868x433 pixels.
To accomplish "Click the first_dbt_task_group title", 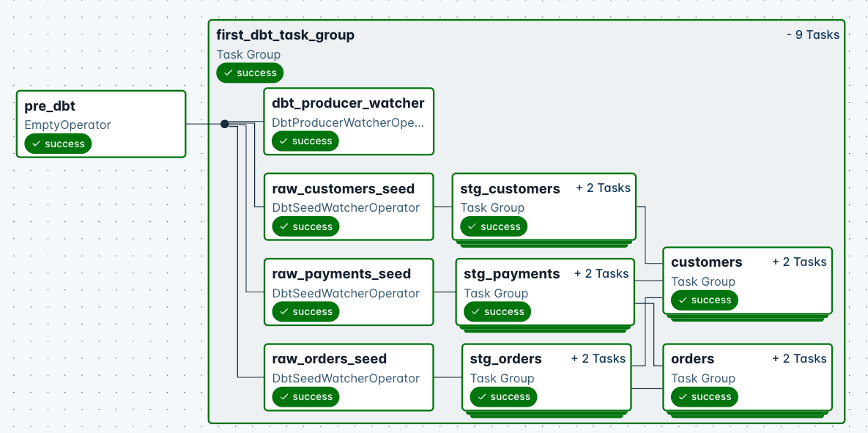I will pyautogui.click(x=284, y=34).
